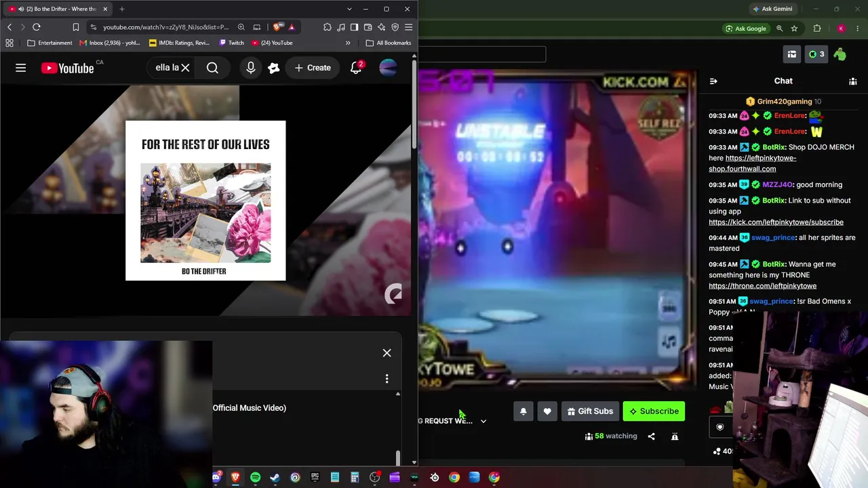Open the leftpinkytowe-shop.fourthwall.com link
Viewport: 868px width, 488px height.
point(752,163)
